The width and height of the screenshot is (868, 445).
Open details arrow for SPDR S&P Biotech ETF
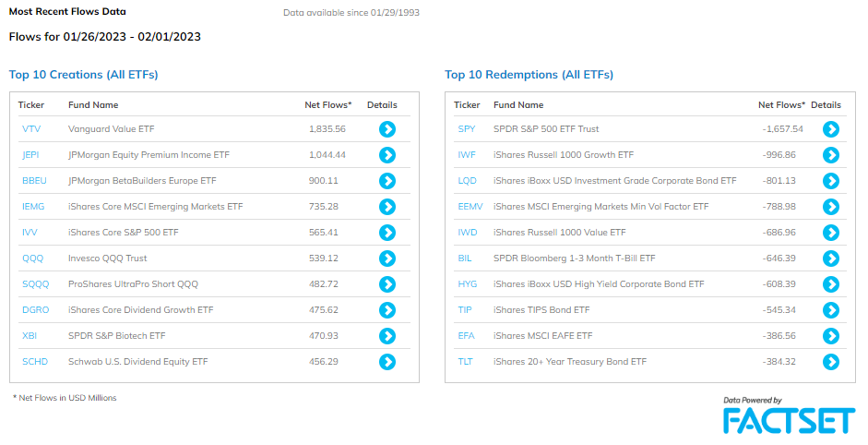tap(387, 336)
